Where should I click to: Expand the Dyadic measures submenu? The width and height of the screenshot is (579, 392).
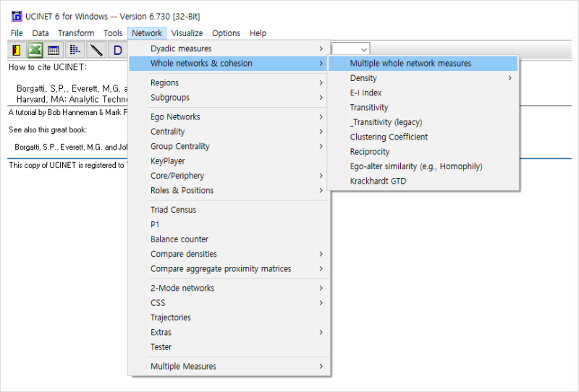point(229,48)
